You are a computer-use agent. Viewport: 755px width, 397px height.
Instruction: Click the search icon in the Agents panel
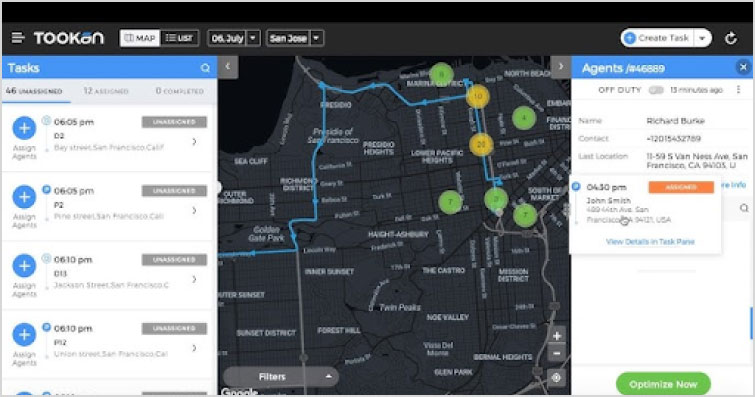[x=744, y=208]
